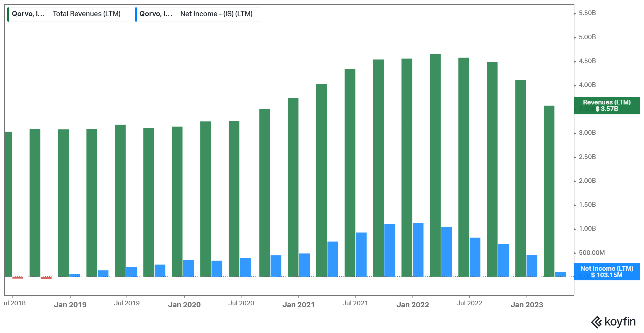Click the Jan 2022 x-axis label
This screenshot has width=644, height=333.
[x=412, y=305]
